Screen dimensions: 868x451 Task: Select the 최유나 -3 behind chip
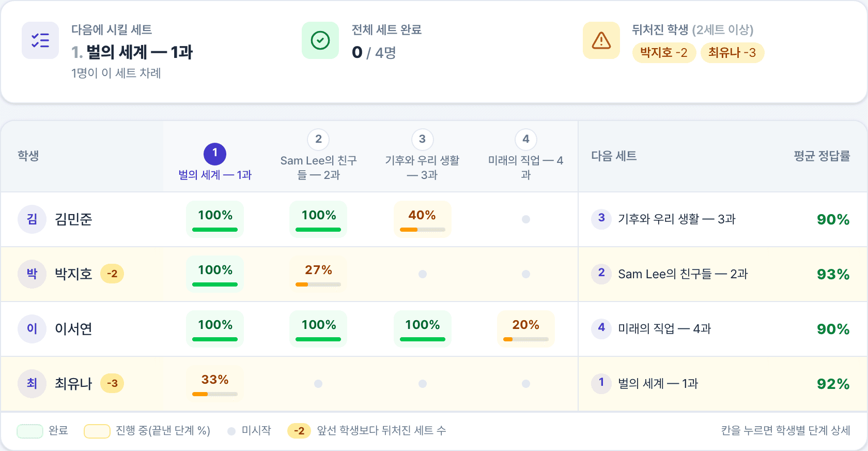coord(732,53)
